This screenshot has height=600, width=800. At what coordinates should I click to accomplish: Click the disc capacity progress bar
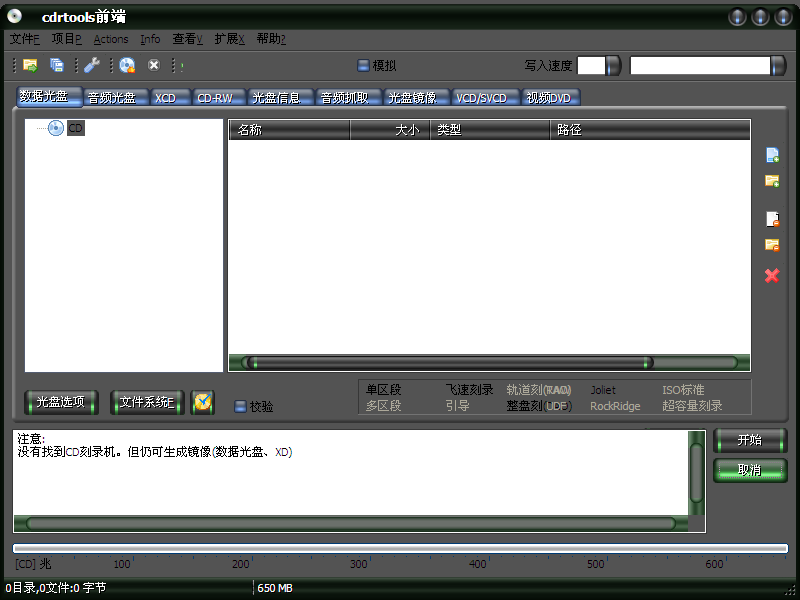pos(401,548)
